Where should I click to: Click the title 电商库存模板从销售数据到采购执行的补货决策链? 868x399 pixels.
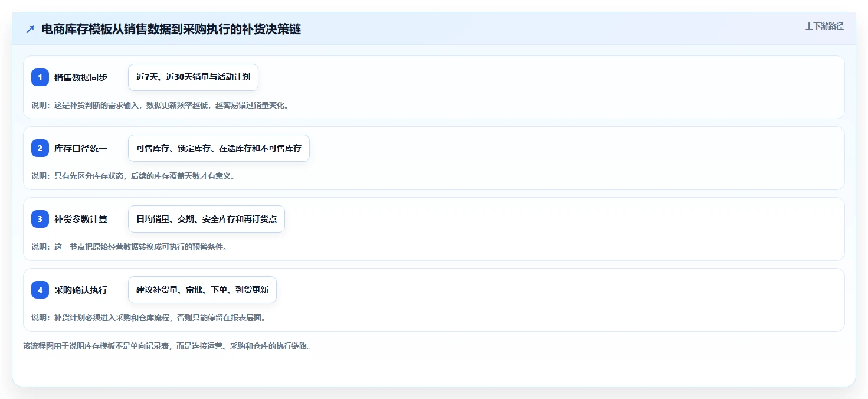coord(171,30)
